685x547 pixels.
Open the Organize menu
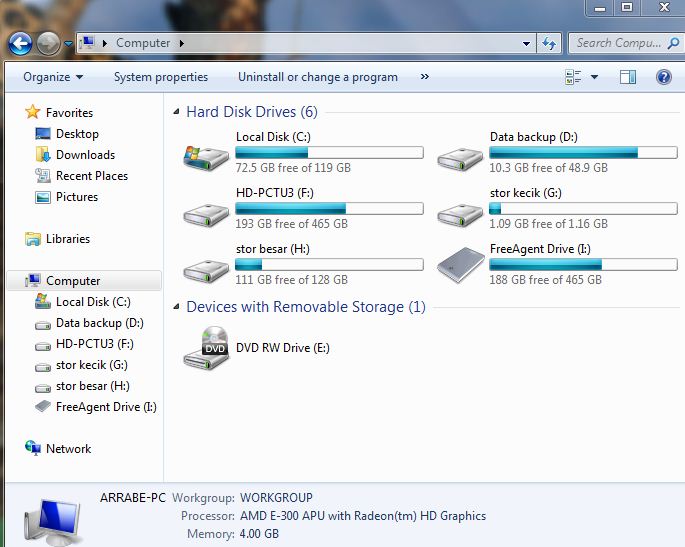coord(53,77)
